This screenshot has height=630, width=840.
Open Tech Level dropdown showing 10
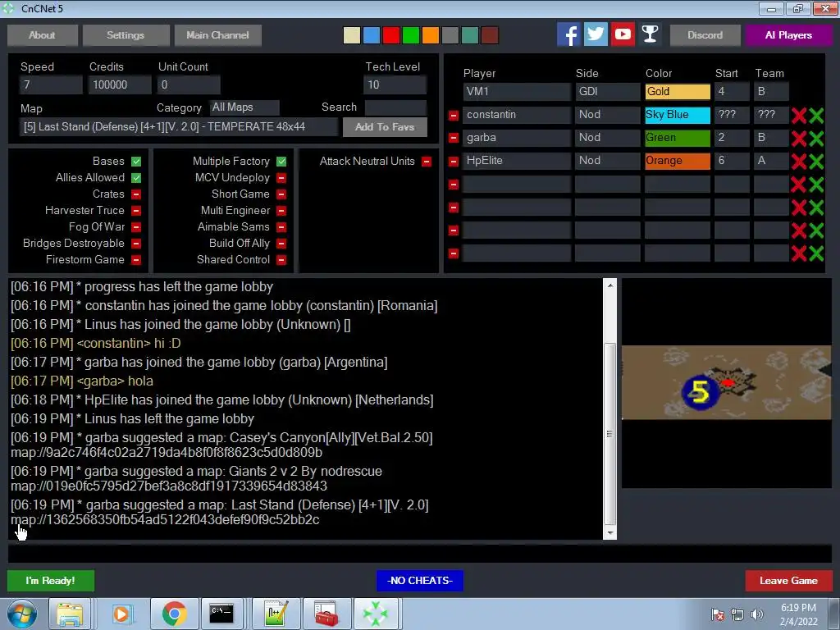pos(395,84)
